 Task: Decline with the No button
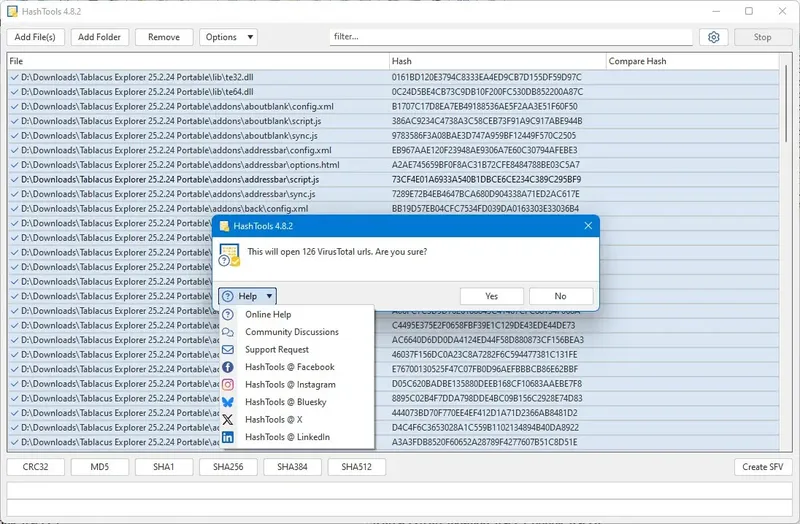tap(561, 296)
